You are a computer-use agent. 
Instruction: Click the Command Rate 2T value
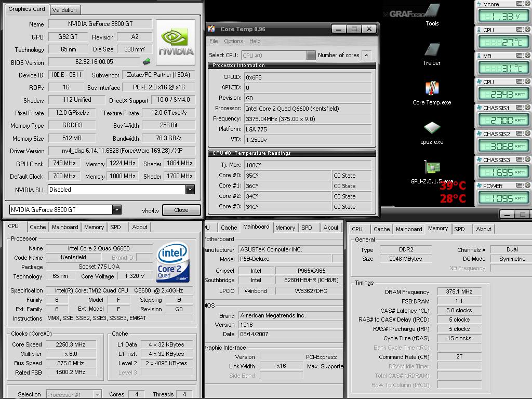coord(459,356)
